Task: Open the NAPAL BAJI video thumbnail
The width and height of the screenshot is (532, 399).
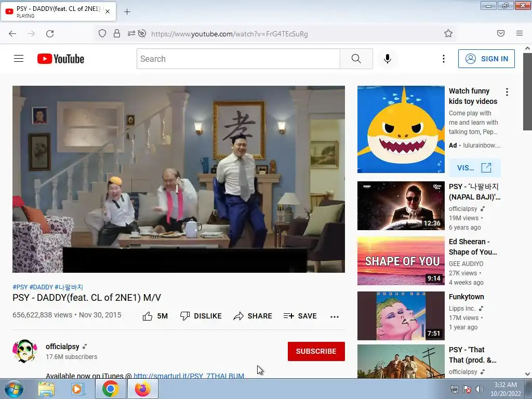Action: (401, 206)
